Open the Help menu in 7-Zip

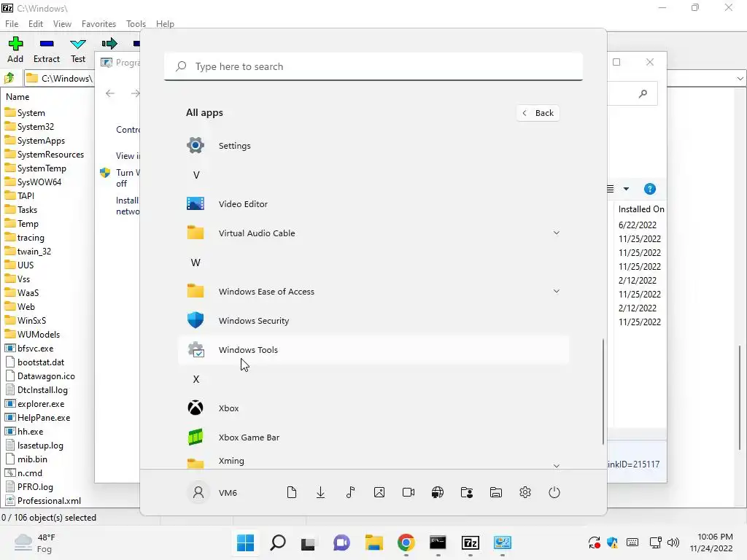pyautogui.click(x=165, y=24)
